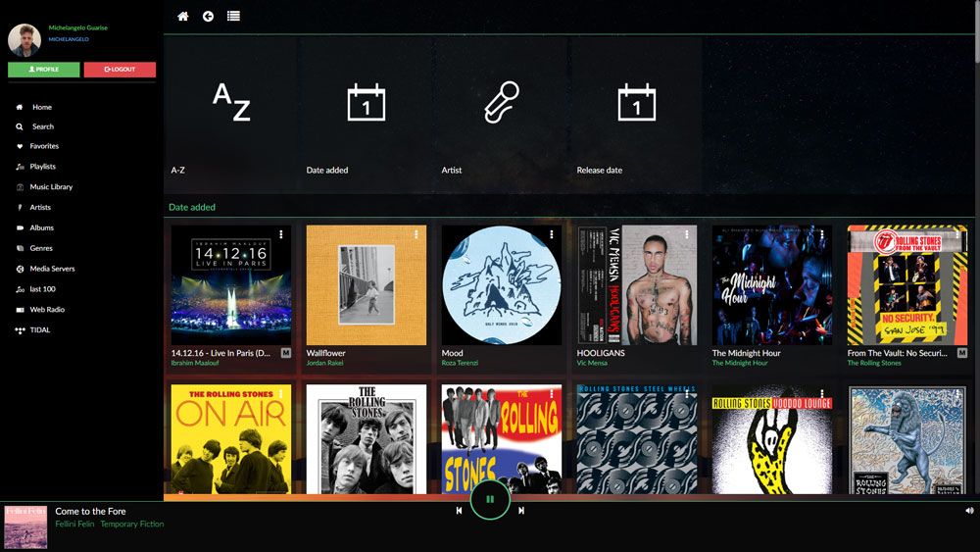980x552 pixels.
Task: Select Playlists in the sidebar
Action: [x=42, y=167]
